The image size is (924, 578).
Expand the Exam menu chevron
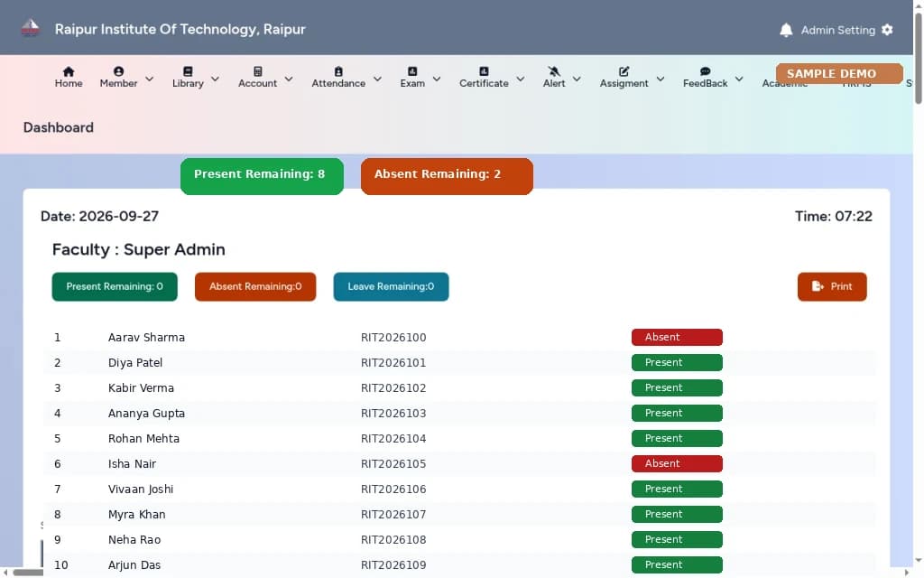pos(437,79)
